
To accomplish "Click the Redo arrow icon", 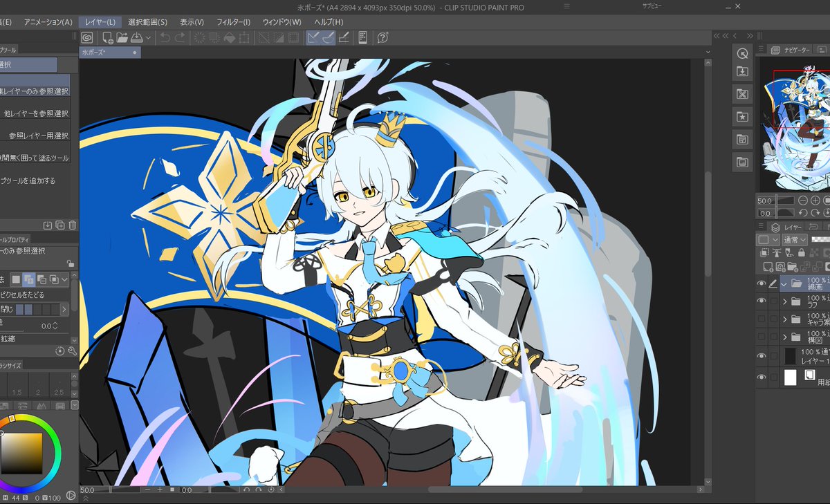I will (181, 37).
